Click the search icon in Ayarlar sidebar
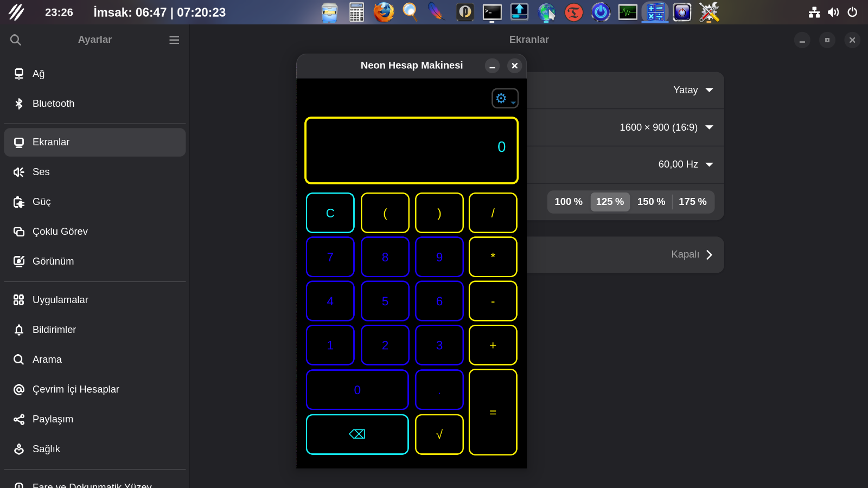Image resolution: width=868 pixels, height=488 pixels. (x=16, y=40)
